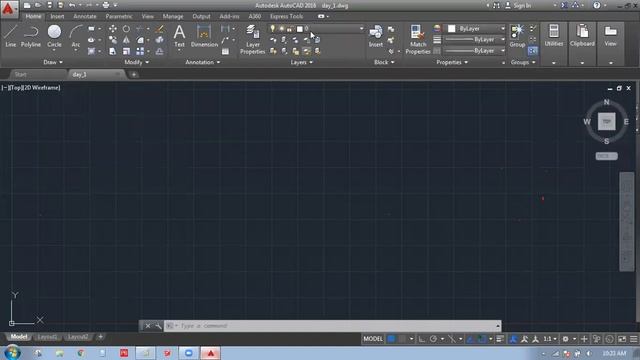
Task: Open the annotation scale 1:1 dropdown
Action: (x=550, y=339)
